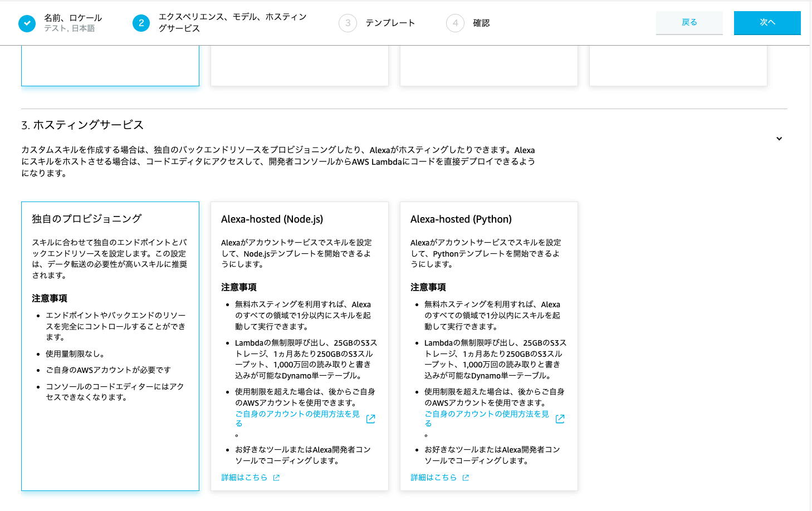Open 詳細はこちら link in Python card
Image resolution: width=812 pixels, height=511 pixels.
coord(434,478)
